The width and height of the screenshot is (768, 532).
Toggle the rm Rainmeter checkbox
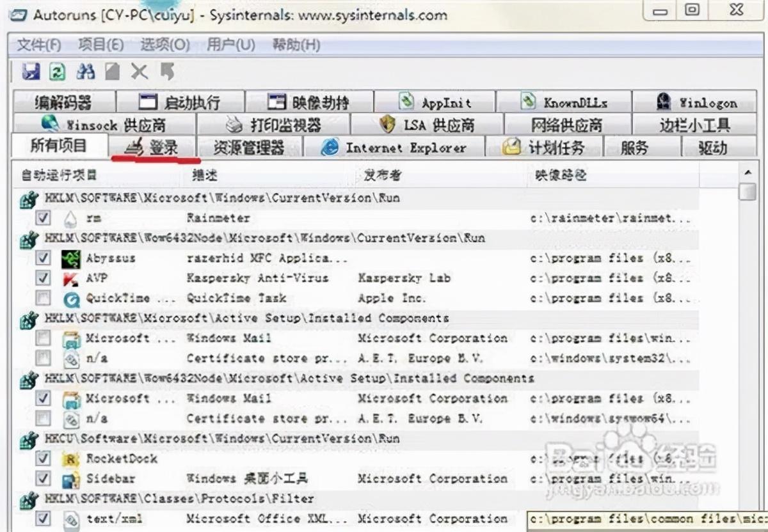[43, 218]
